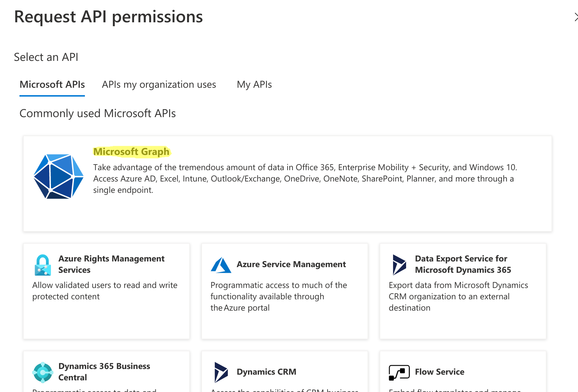Open the highlighted Microsoft Graph title
Viewport: 578px width, 392px height.
tap(131, 152)
